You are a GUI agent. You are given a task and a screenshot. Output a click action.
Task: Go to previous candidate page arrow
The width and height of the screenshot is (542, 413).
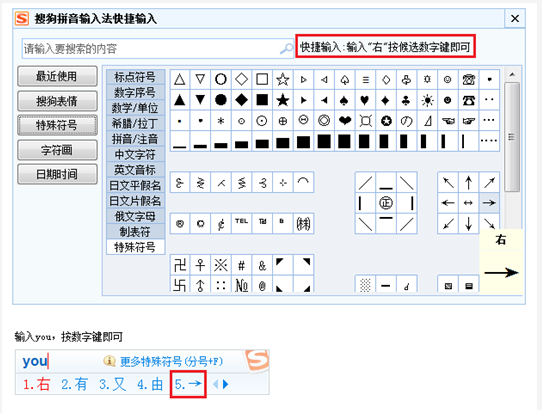click(x=215, y=384)
